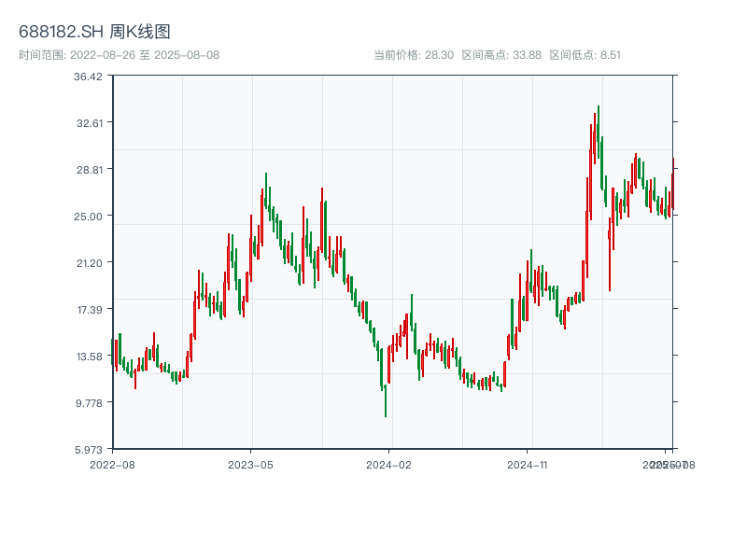Click the x-axis label 2022-08
This screenshot has width=747, height=560.
(112, 465)
